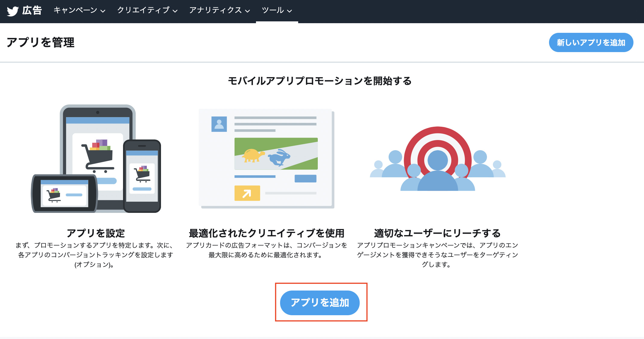Expand the ツール dropdown chevron
Screen dimensions: 644x339
tap(290, 11)
